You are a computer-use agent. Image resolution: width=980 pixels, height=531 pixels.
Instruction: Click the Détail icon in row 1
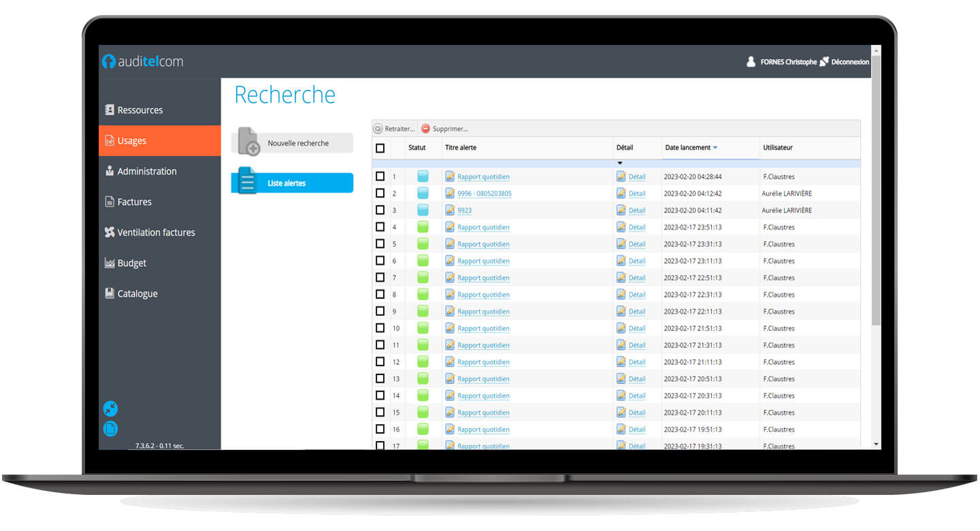(x=621, y=176)
